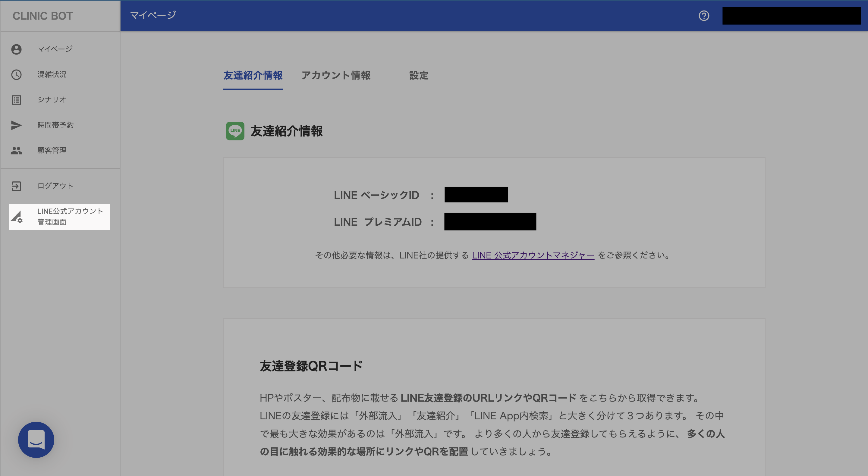Click the マイページ person icon in sidebar
868x476 pixels.
click(16, 49)
